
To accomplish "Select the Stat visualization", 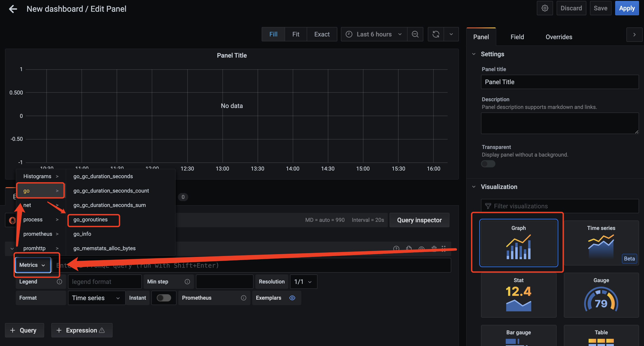I will 519,295.
